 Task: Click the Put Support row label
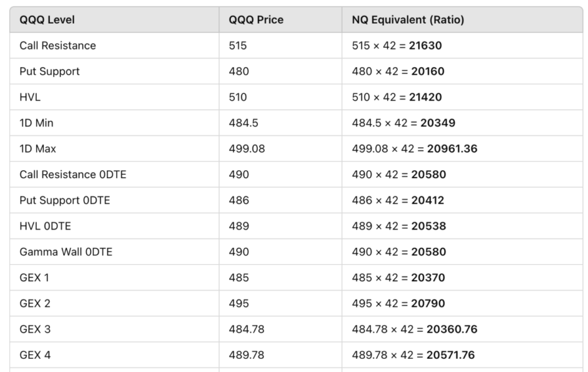click(49, 71)
